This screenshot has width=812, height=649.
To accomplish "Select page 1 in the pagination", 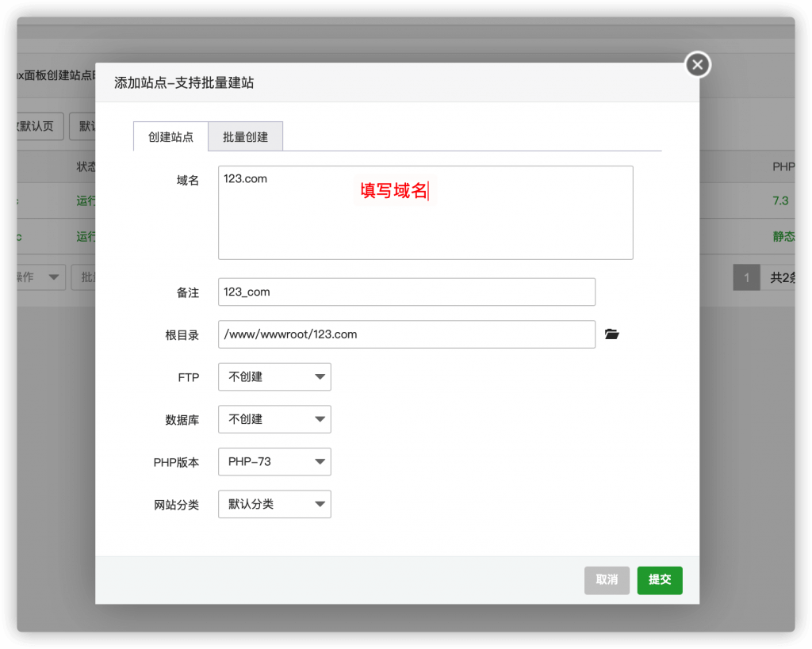I will [746, 277].
